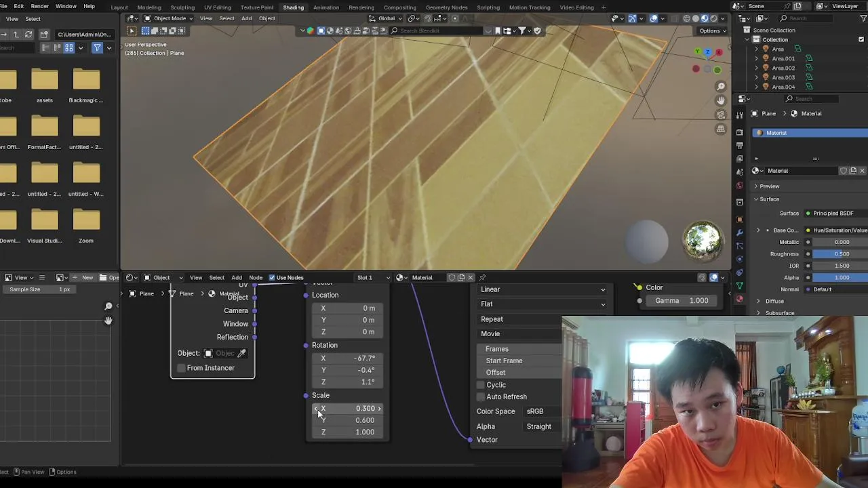Unlink the material with the X in node editor
The width and height of the screenshot is (868, 488).
pos(471,277)
